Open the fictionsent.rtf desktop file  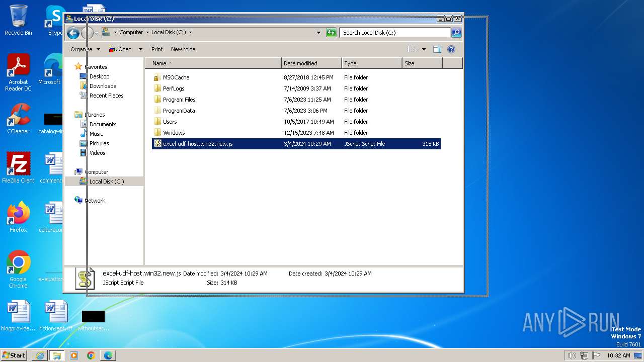55,316
